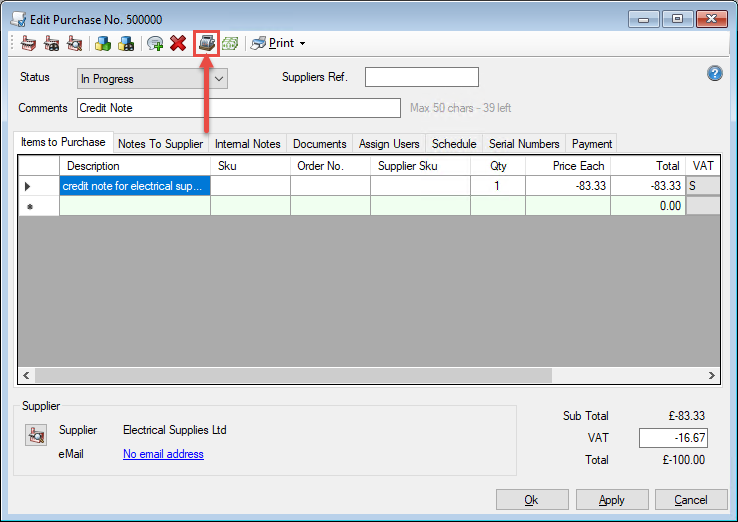This screenshot has width=738, height=522.
Task: Open the Payment tab
Action: pos(591,144)
